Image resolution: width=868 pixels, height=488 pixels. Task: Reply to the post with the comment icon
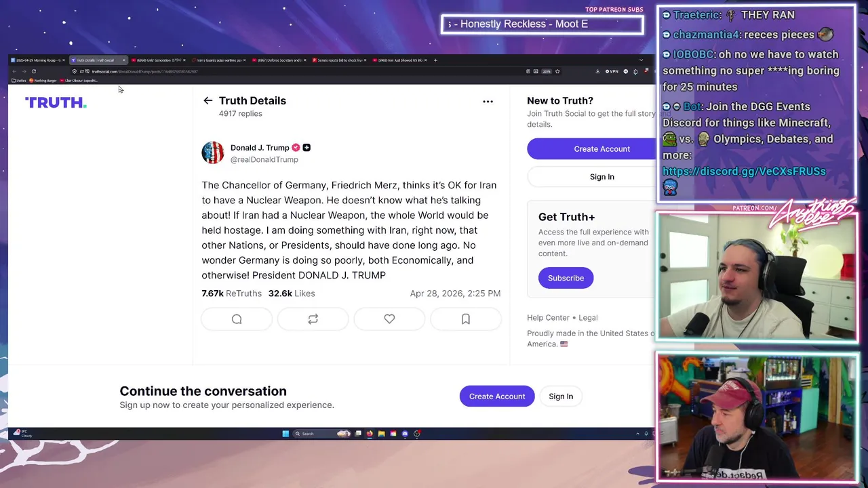(237, 319)
